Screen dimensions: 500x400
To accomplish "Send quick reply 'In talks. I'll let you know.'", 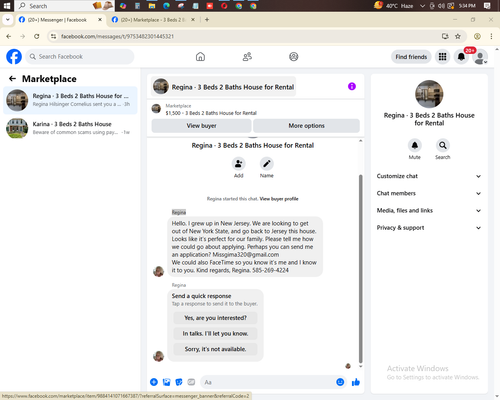I will (215, 333).
